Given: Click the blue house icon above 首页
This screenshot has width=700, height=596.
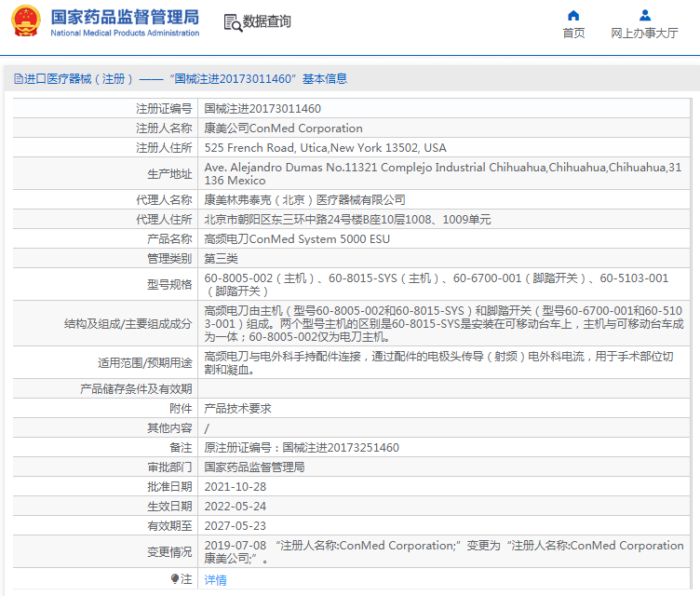Looking at the screenshot, I should point(573,15).
